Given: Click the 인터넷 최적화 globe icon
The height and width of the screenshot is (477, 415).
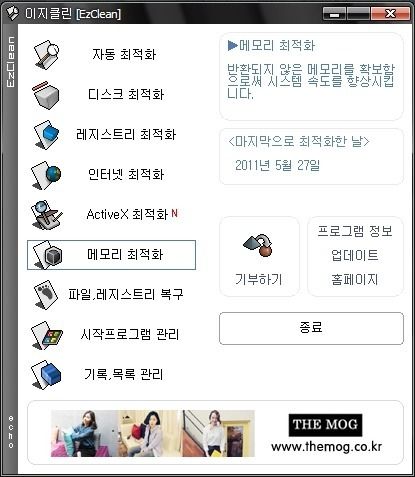Looking at the screenshot, I should [46, 175].
